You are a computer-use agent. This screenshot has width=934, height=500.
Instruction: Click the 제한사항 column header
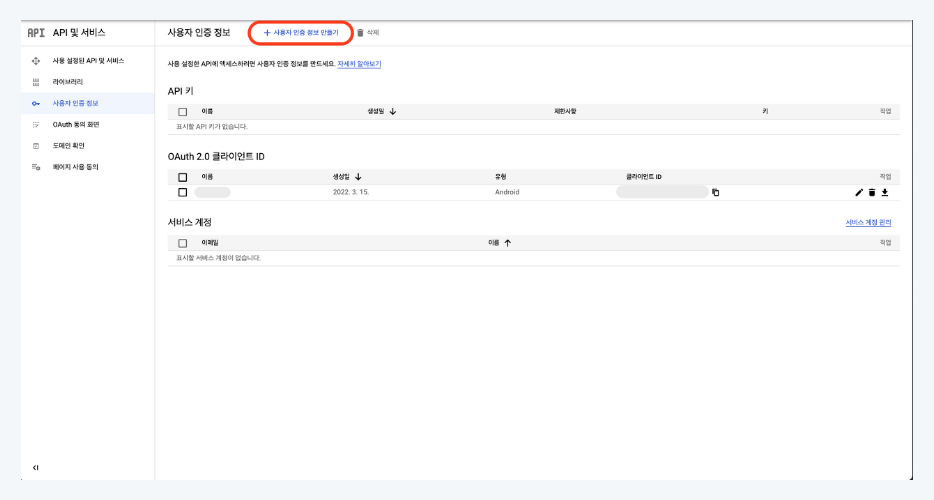(565, 111)
